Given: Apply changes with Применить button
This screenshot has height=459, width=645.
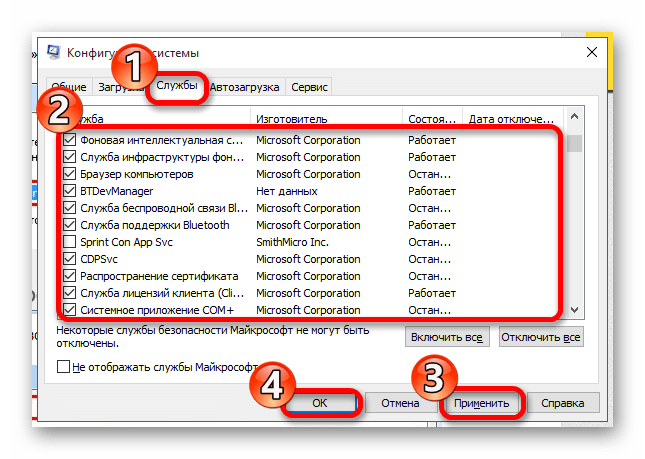Looking at the screenshot, I should pyautogui.click(x=481, y=403).
